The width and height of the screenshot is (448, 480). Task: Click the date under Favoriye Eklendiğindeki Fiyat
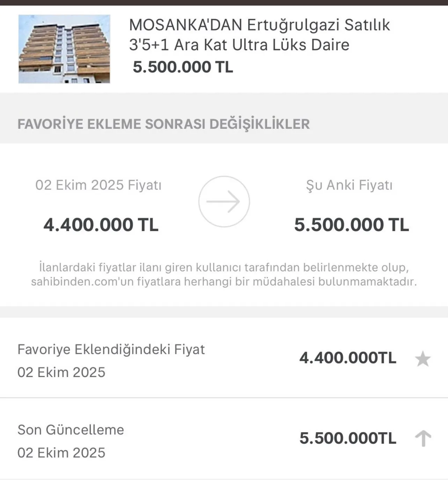61,372
